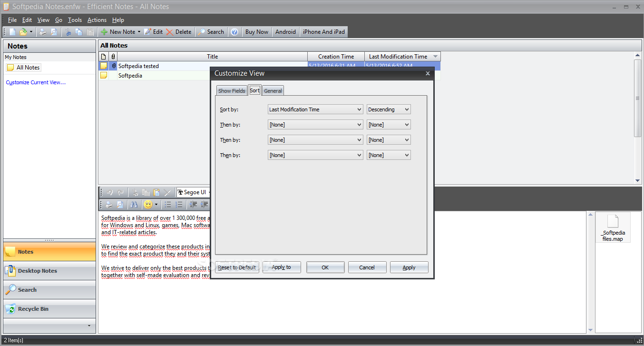This screenshot has height=346, width=644.
Task: Select All Notes in the tree
Action: tap(24, 68)
